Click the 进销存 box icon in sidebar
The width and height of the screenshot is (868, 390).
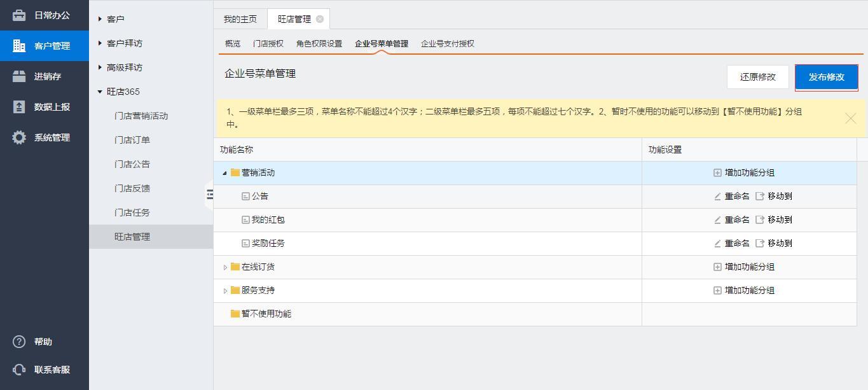19,76
